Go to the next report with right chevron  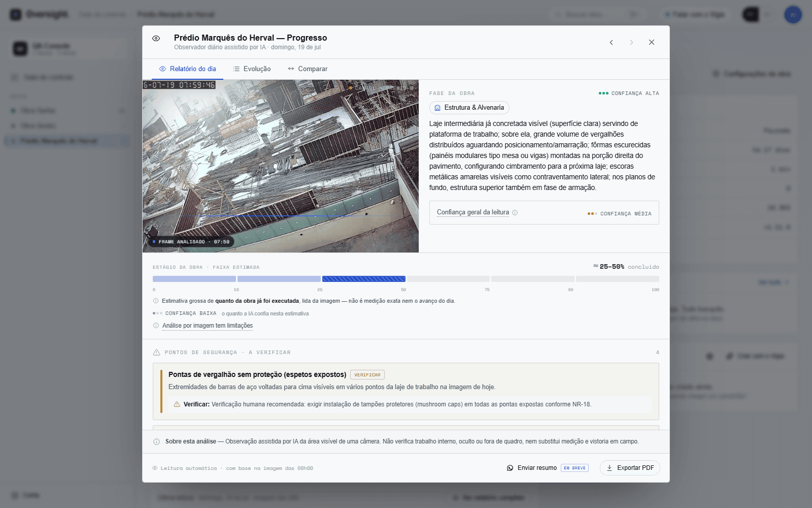coord(631,42)
